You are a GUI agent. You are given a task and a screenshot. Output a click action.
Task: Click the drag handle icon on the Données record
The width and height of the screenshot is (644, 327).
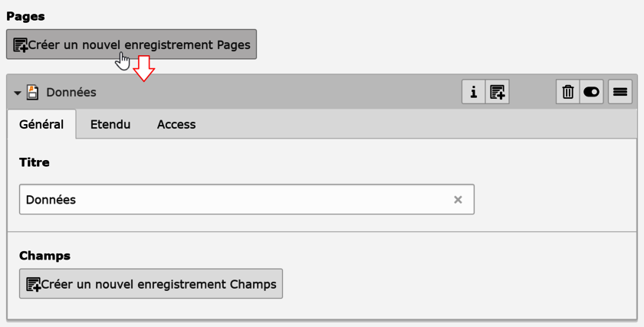tap(619, 93)
